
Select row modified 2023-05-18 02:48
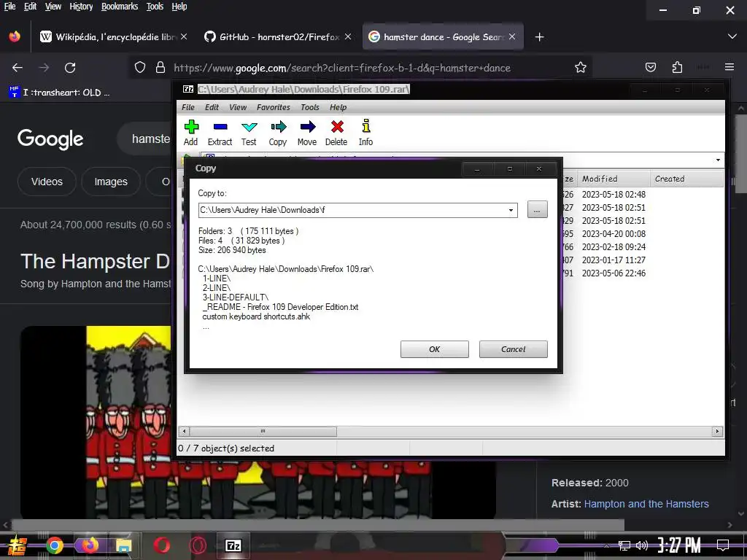click(x=614, y=194)
